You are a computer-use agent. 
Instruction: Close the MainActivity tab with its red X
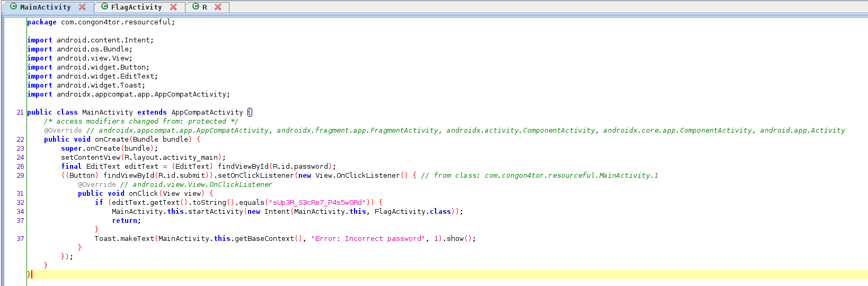click(x=82, y=7)
